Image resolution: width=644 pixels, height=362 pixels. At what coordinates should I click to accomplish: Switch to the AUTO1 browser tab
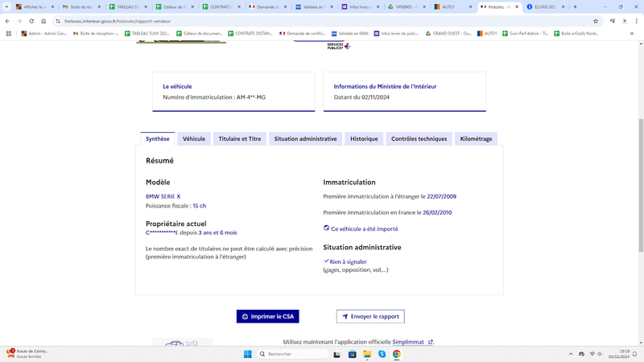pyautogui.click(x=452, y=6)
